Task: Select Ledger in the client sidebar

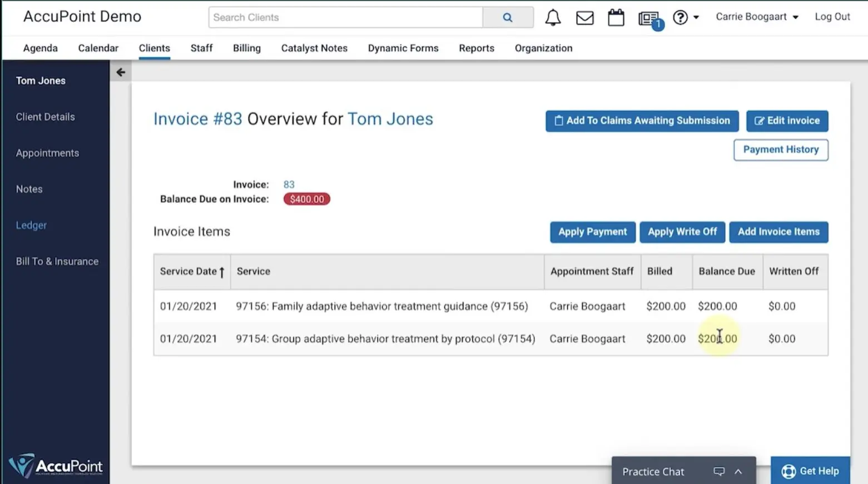Action: click(31, 225)
